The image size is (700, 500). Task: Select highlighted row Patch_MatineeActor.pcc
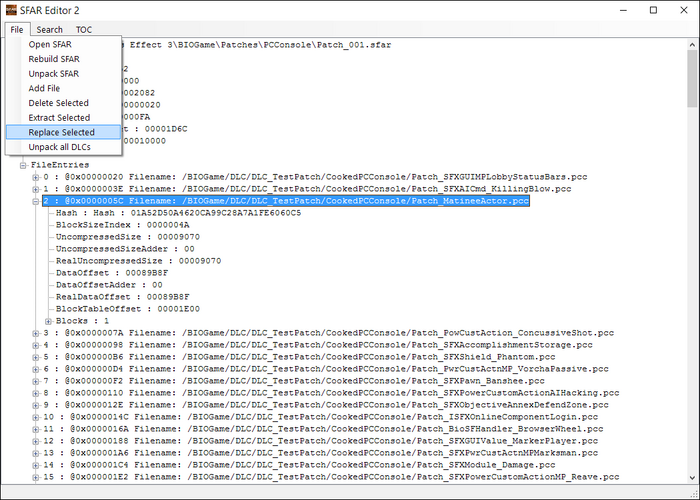[x=286, y=201]
